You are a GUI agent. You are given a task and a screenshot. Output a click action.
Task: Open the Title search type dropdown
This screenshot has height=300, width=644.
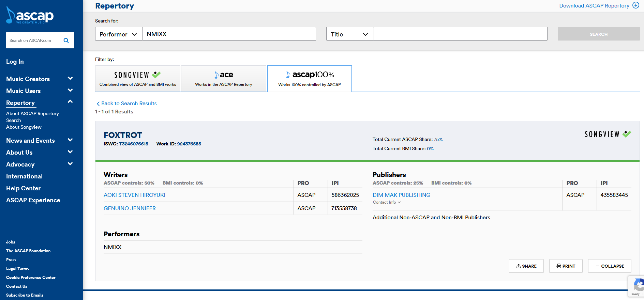pyautogui.click(x=350, y=34)
